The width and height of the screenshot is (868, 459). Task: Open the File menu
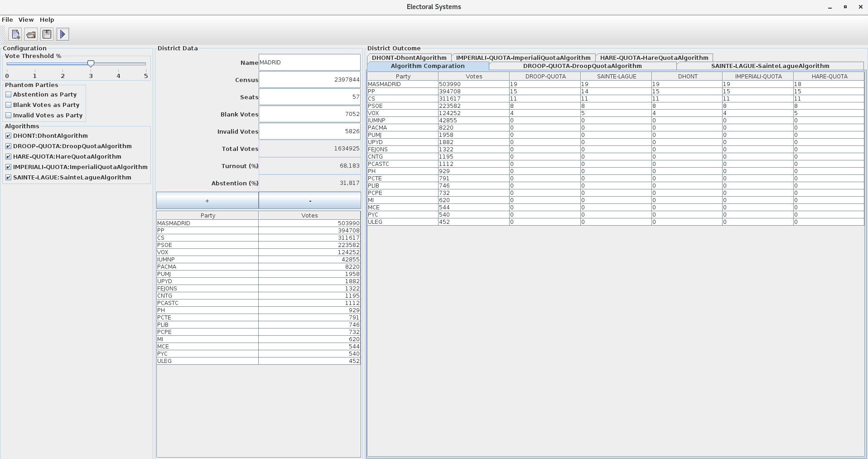click(7, 19)
